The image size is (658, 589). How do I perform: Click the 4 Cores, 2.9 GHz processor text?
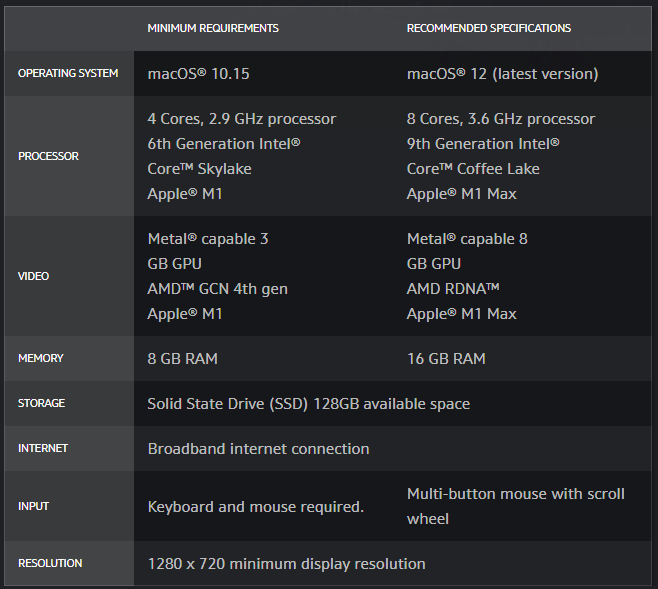[x=242, y=119]
